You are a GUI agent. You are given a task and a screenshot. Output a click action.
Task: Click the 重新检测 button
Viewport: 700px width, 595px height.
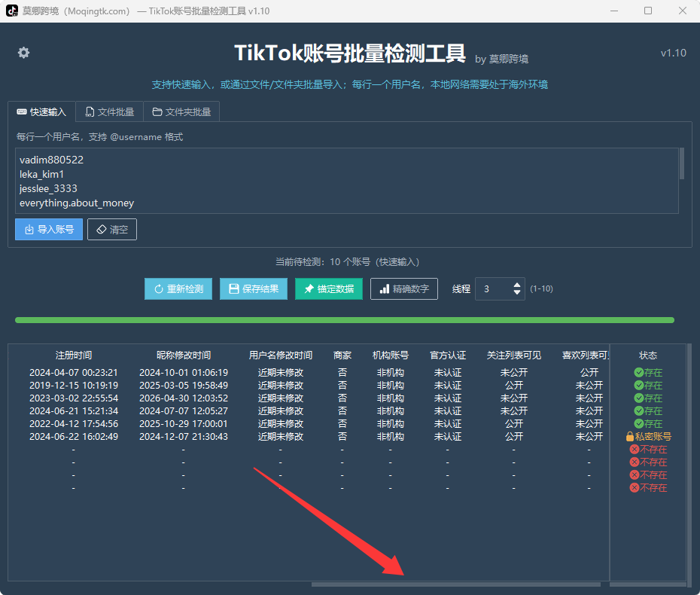pos(178,289)
